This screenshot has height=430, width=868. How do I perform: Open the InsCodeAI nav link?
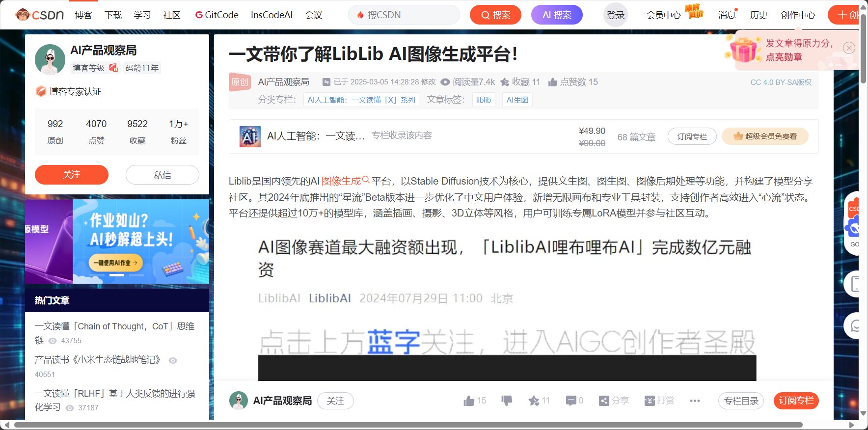coord(271,15)
